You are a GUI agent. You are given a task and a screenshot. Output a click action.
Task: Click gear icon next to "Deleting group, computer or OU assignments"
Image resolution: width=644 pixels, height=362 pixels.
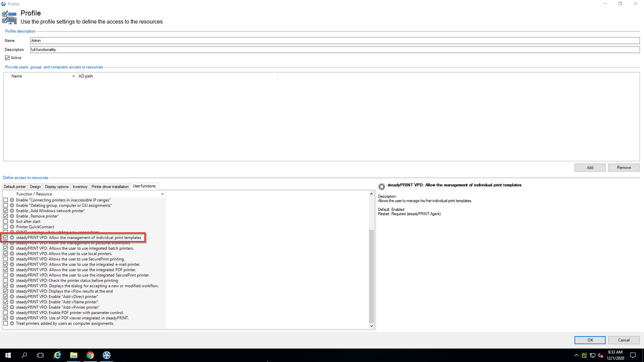(x=12, y=206)
